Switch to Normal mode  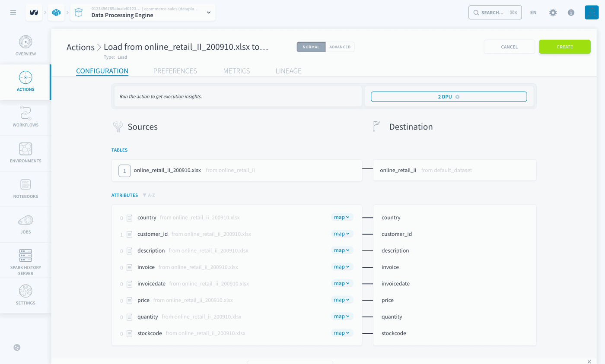click(311, 47)
